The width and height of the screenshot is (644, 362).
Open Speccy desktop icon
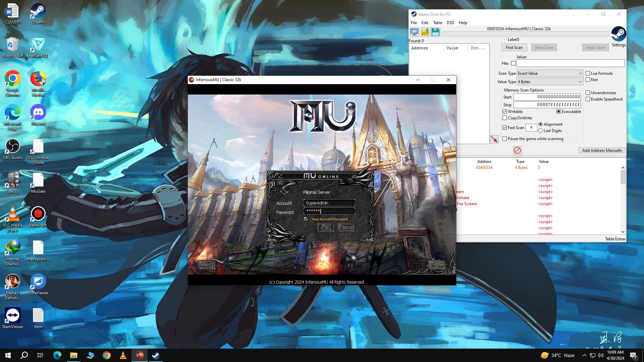13,183
